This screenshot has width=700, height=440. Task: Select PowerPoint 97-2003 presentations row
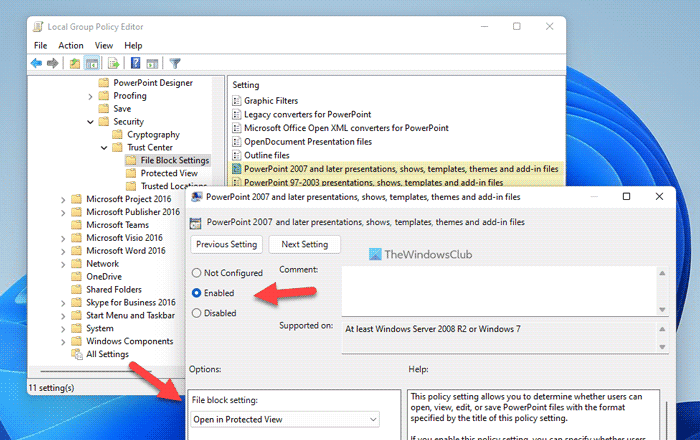396,182
